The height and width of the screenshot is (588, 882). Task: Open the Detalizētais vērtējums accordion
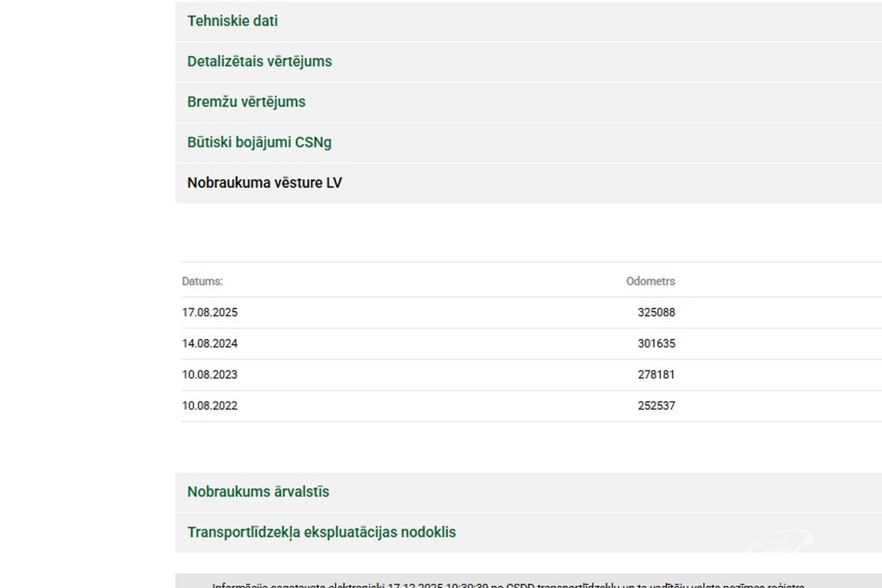click(x=260, y=61)
